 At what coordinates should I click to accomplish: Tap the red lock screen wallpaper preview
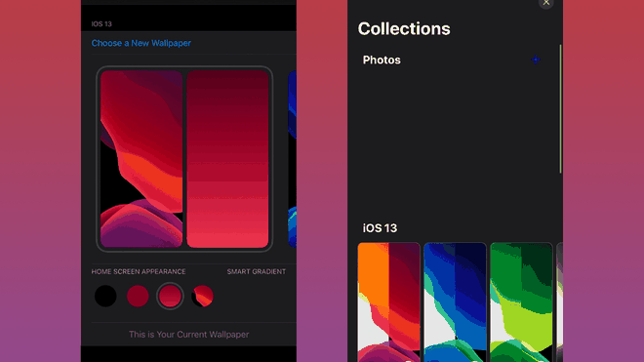coord(141,159)
